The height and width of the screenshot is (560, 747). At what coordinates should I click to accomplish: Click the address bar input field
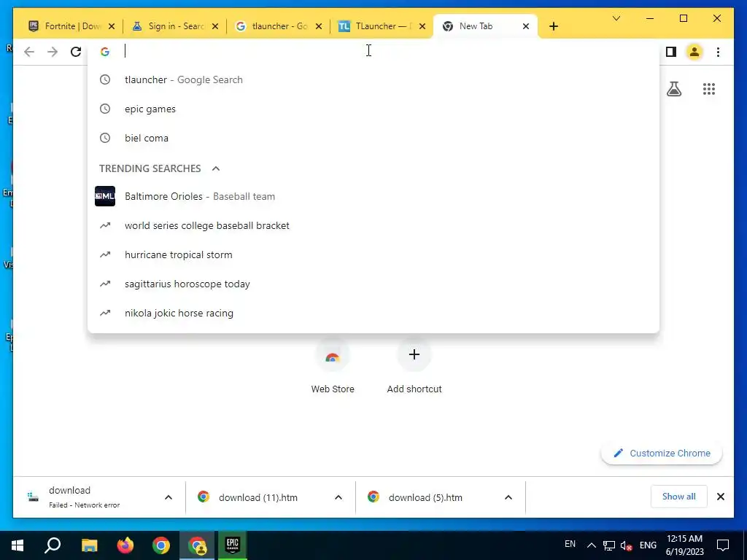[x=373, y=51]
